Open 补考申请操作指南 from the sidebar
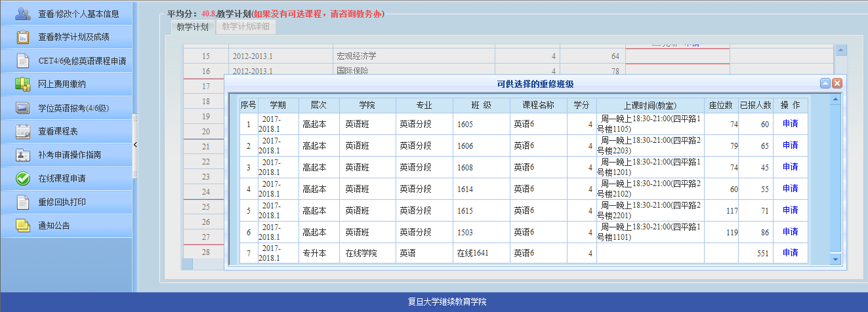The height and width of the screenshot is (312, 868). click(70, 155)
